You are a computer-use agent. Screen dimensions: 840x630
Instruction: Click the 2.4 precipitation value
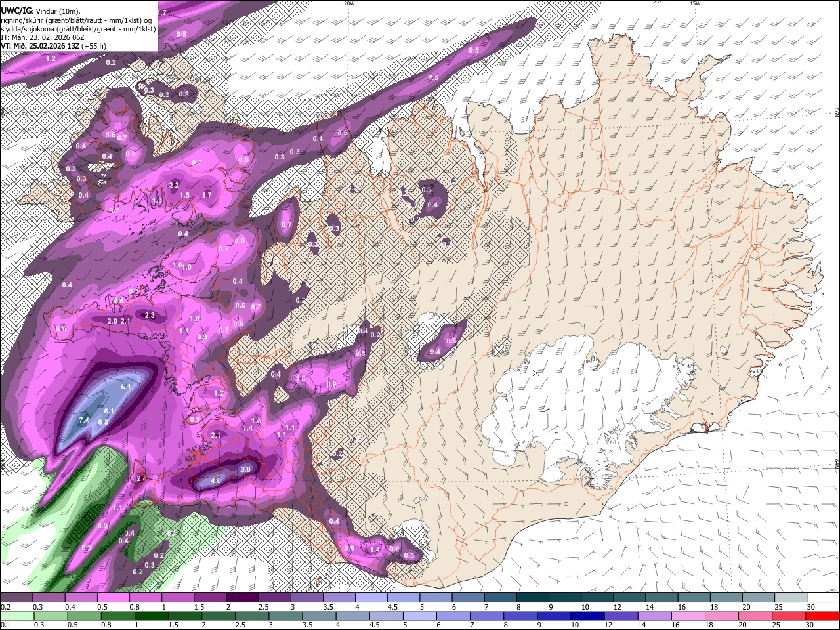(x=141, y=478)
